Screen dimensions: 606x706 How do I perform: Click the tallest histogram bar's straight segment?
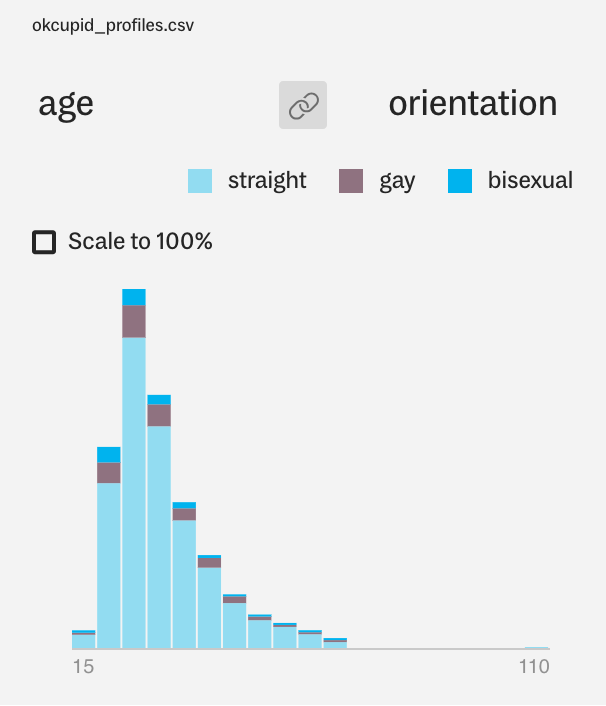coord(134,490)
